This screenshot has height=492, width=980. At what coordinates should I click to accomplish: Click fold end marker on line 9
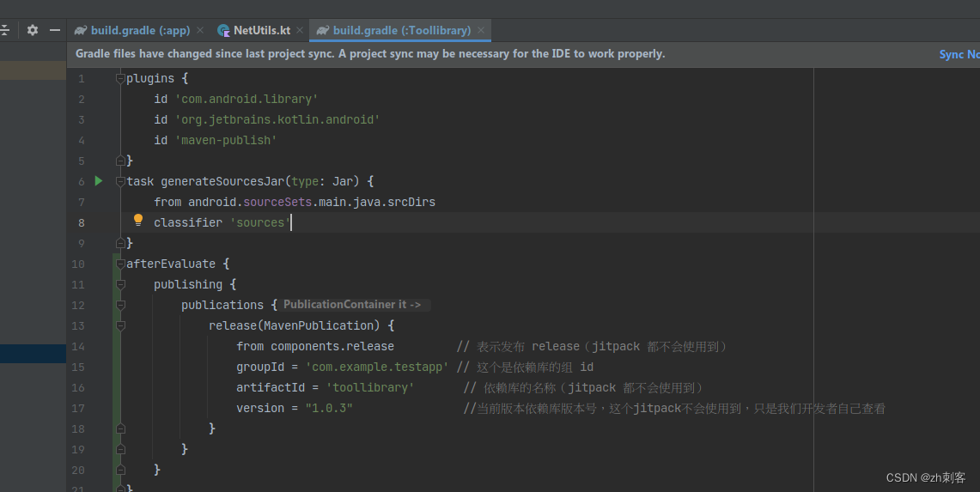pos(120,243)
